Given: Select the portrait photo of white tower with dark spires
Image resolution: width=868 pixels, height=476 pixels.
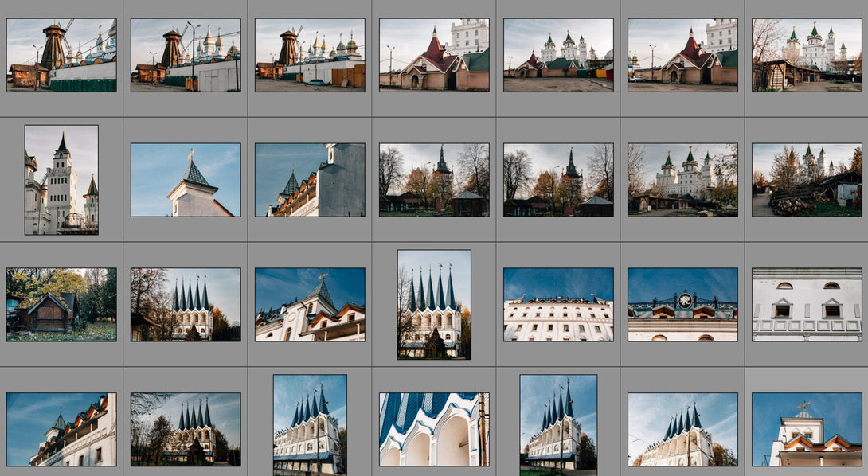Looking at the screenshot, I should tap(61, 180).
